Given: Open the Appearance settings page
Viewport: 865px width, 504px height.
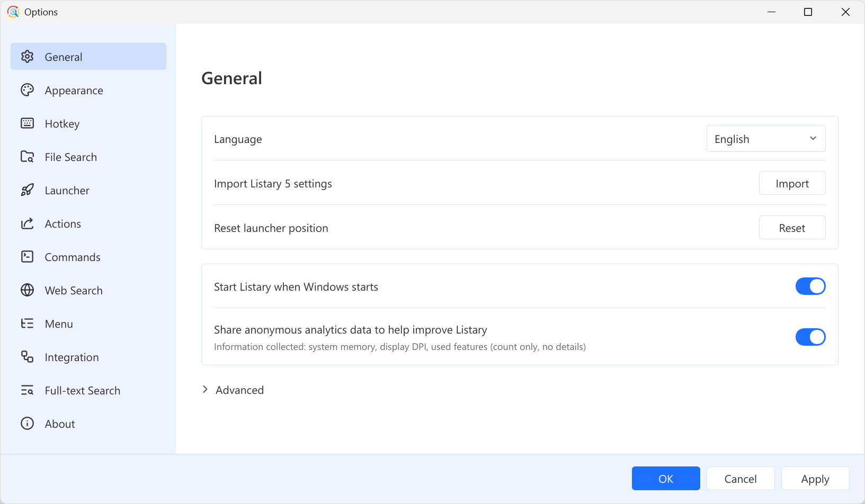Looking at the screenshot, I should pyautogui.click(x=88, y=90).
